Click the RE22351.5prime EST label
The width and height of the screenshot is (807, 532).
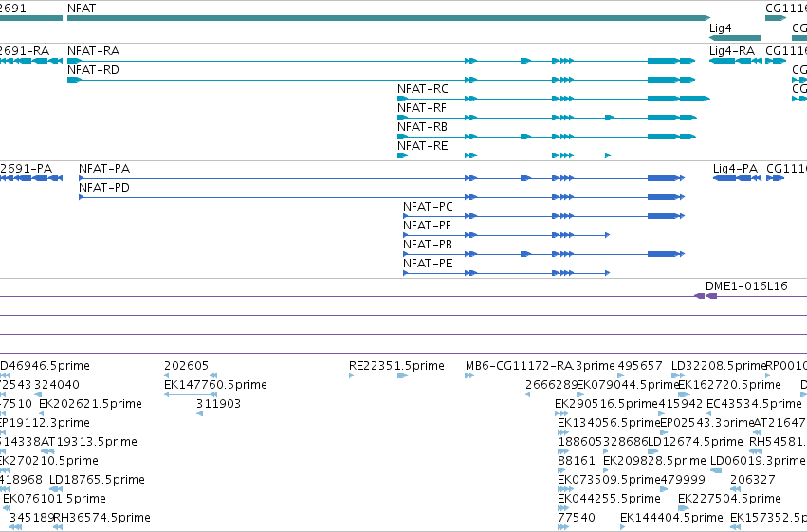pos(396,366)
